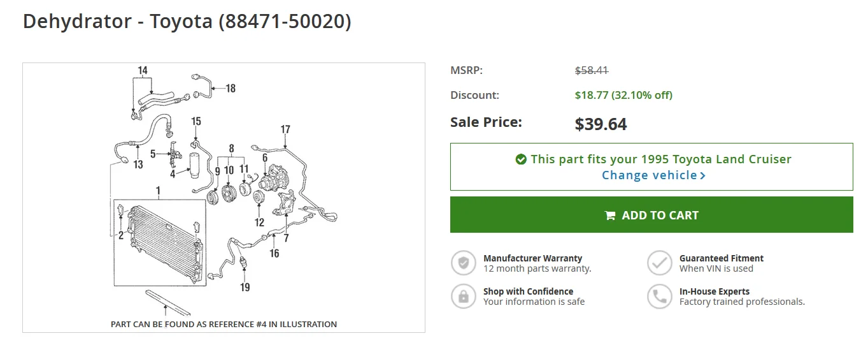
Task: Click the Guaranteed Fitment checkmark circle icon
Action: [x=660, y=263]
